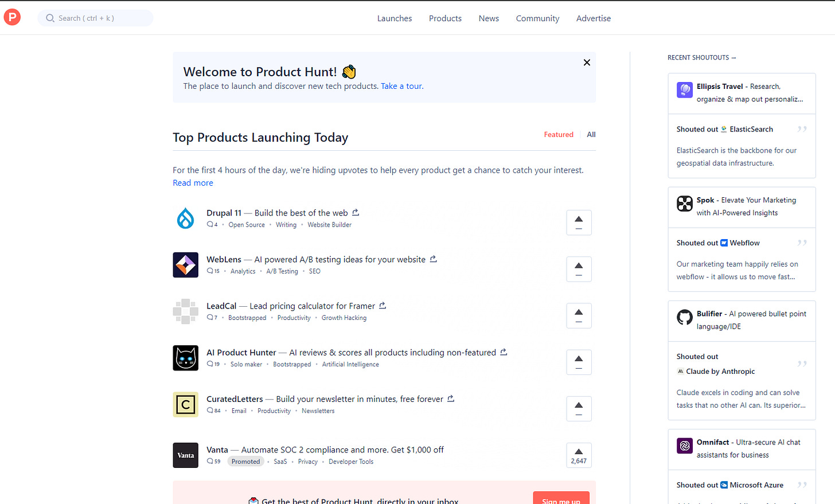The height and width of the screenshot is (504, 835).
Task: Click the Website Builder tag
Action: pyautogui.click(x=329, y=225)
